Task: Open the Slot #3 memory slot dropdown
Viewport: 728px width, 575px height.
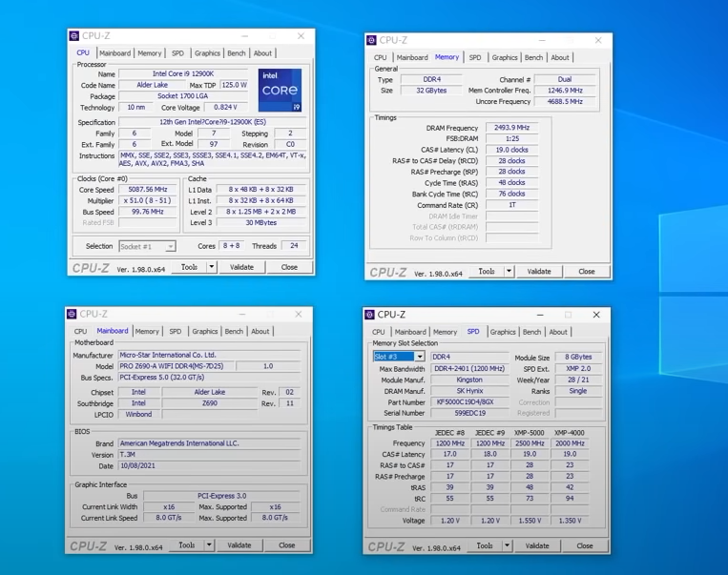Action: [419, 357]
